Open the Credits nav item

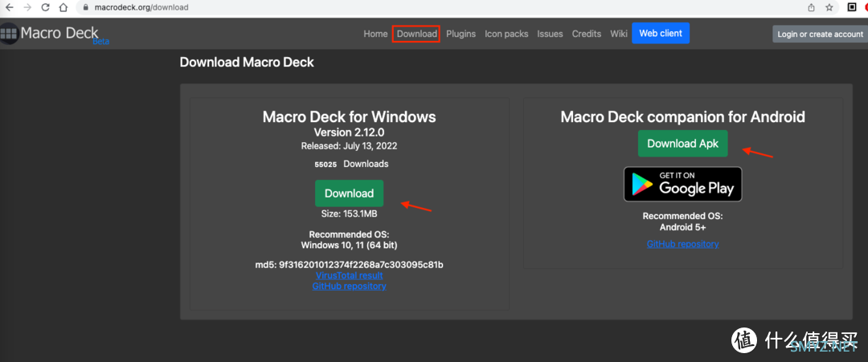[x=586, y=34]
